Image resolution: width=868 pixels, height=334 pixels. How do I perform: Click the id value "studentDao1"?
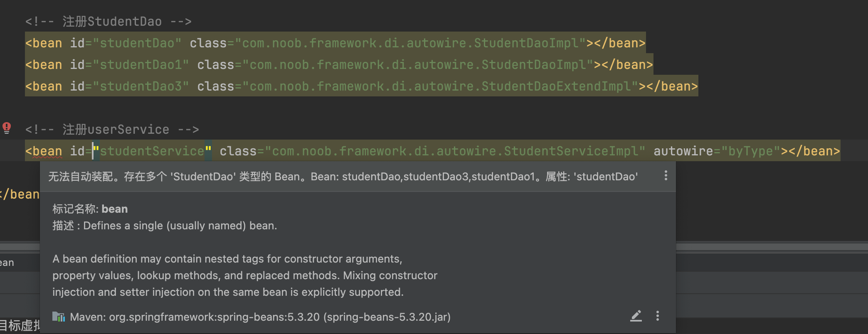tap(141, 64)
